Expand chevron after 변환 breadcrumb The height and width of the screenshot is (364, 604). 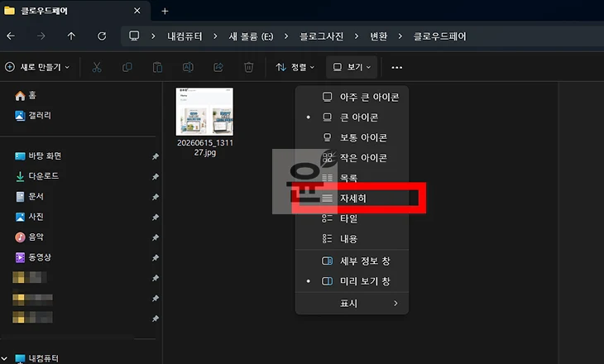pyautogui.click(x=400, y=36)
